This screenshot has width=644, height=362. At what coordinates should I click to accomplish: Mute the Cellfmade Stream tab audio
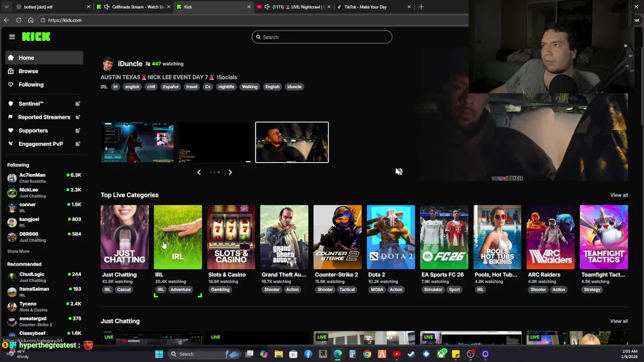point(107,7)
